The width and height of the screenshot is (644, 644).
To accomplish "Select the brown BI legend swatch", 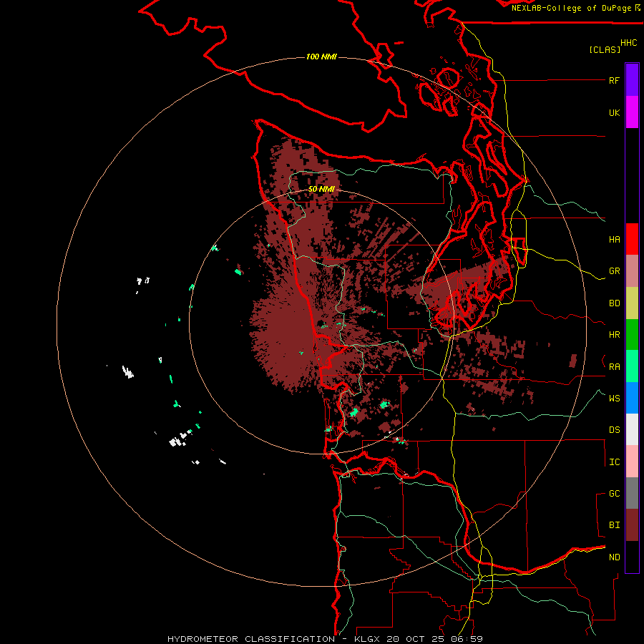I will tap(632, 525).
